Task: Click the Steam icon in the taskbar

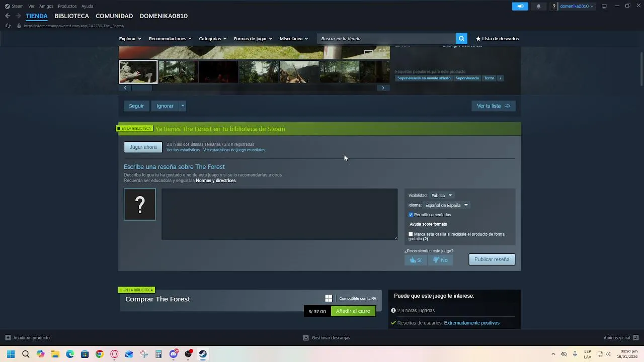Action: coord(203,354)
